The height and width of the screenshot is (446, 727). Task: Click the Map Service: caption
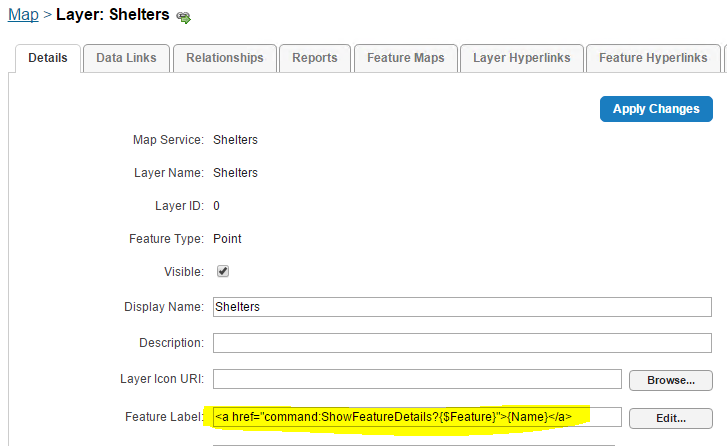pos(168,140)
